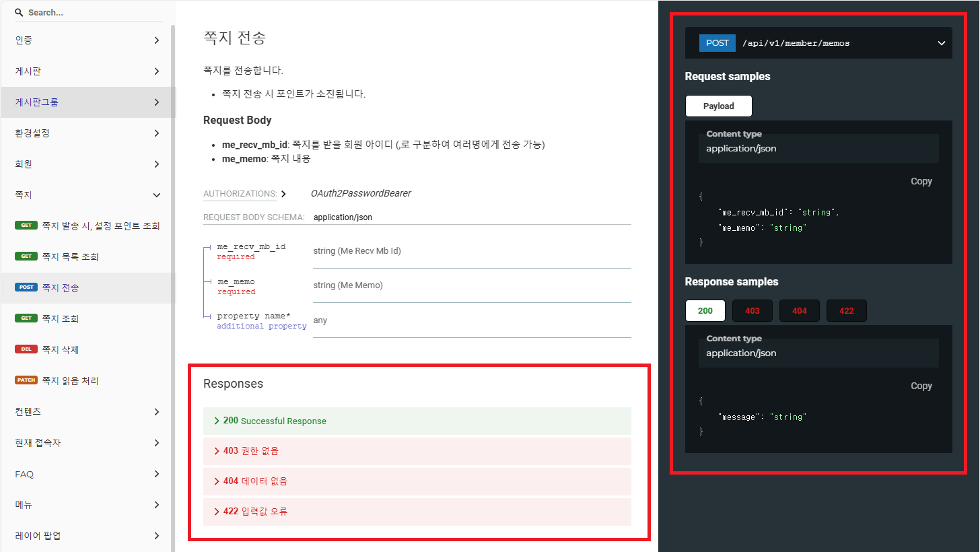
Task: Click the search magnifier icon
Action: pos(19,13)
